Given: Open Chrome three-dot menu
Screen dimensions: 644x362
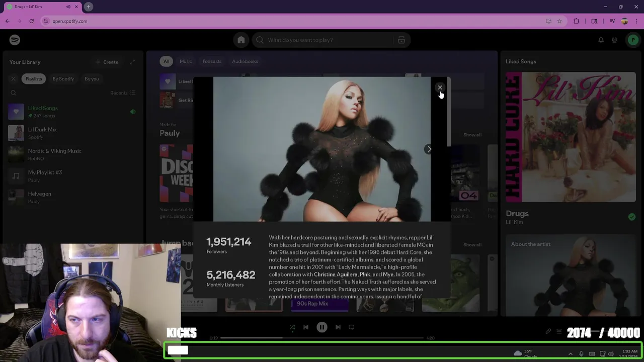Looking at the screenshot, I should [636, 21].
